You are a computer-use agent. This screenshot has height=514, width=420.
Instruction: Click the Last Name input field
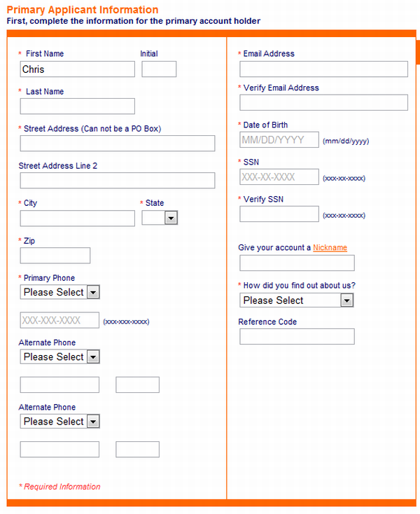[x=77, y=106]
